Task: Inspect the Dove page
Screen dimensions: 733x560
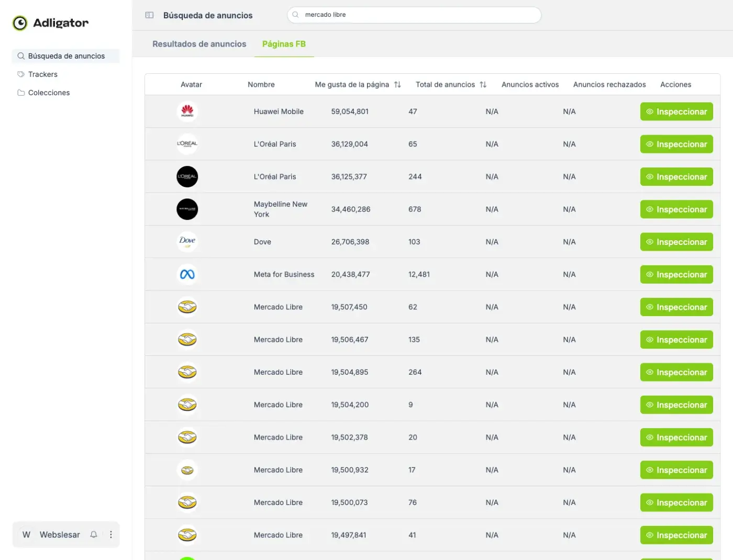Action: [x=676, y=242]
